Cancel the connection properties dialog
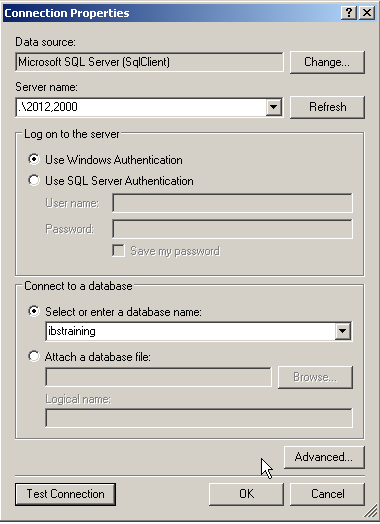This screenshot has height=524, width=380. [327, 494]
